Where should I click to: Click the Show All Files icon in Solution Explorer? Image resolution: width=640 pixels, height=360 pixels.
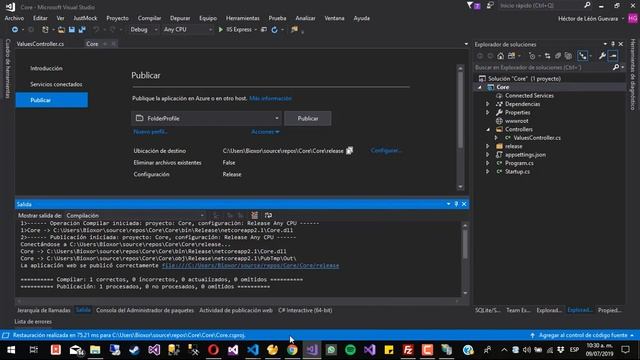pos(568,56)
